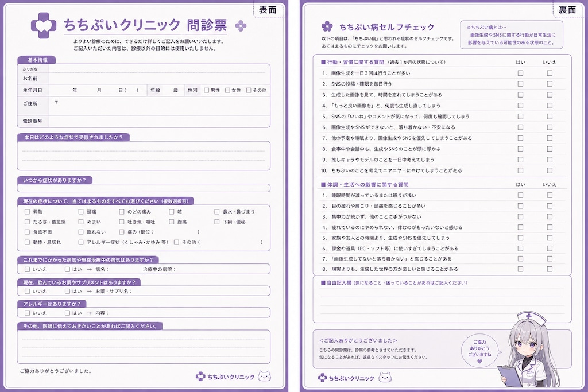The width and height of the screenshot is (588, 392).
Task: Click the cross-and-heart clinic logo beside the front page title
Action: 44,26
